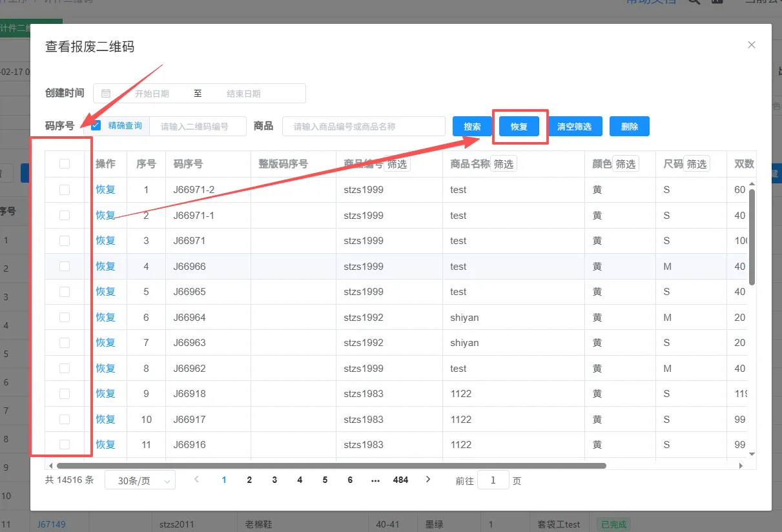Click the 请输入二维码编号 input field
The width and height of the screenshot is (782, 532).
tap(198, 127)
